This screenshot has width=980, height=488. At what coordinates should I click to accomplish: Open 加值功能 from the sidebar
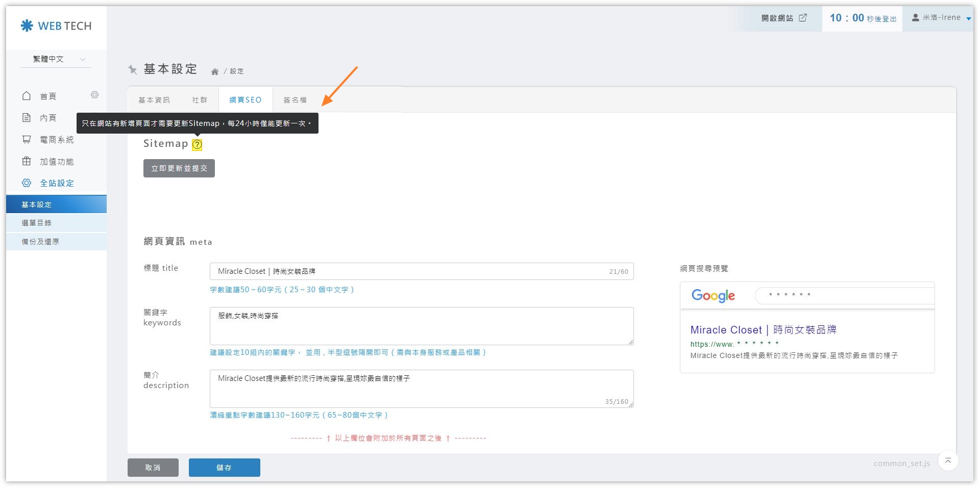point(56,162)
